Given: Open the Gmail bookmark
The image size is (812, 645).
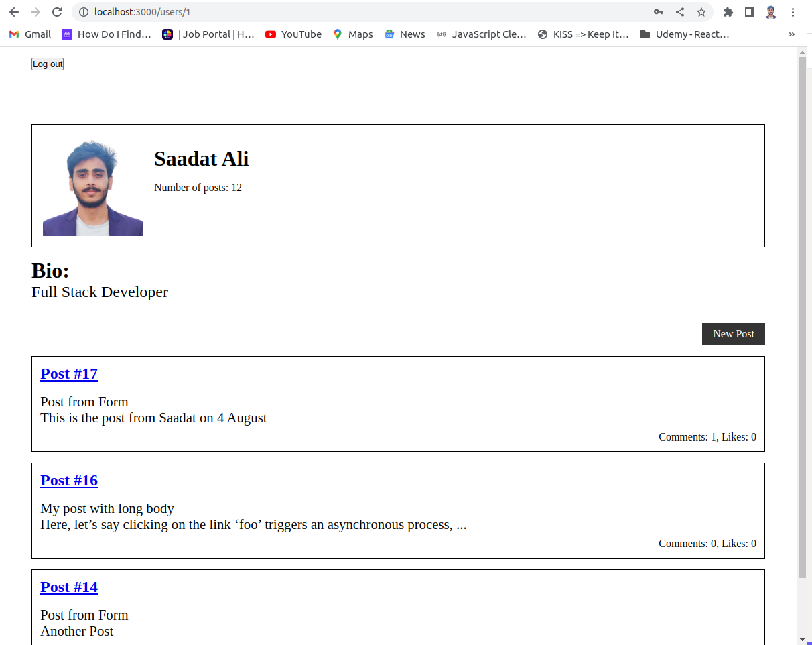Looking at the screenshot, I should (29, 34).
